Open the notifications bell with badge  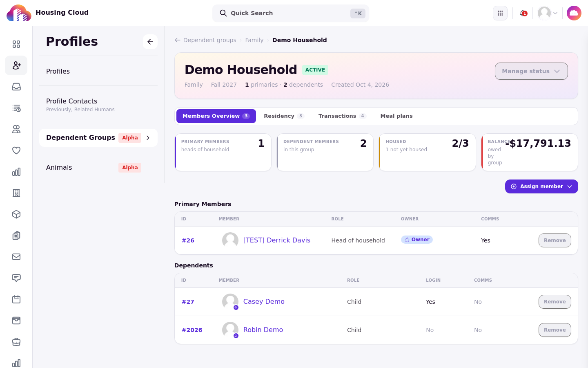[523, 13]
